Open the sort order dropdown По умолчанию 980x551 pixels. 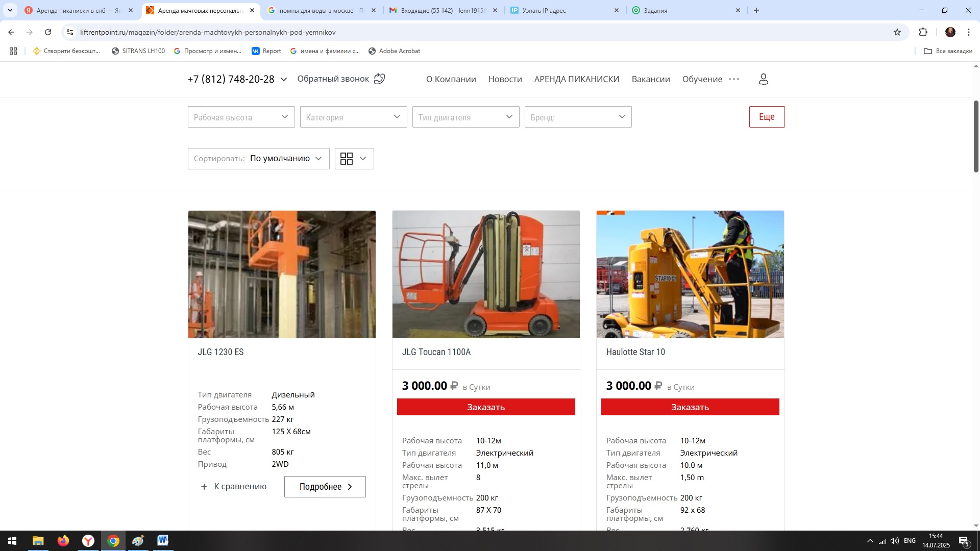point(259,159)
